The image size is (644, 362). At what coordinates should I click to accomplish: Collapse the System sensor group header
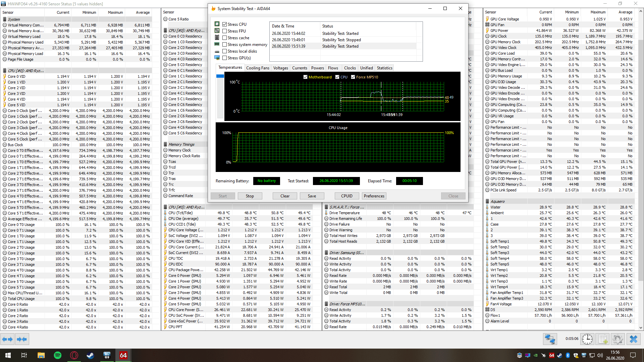[x=14, y=19]
